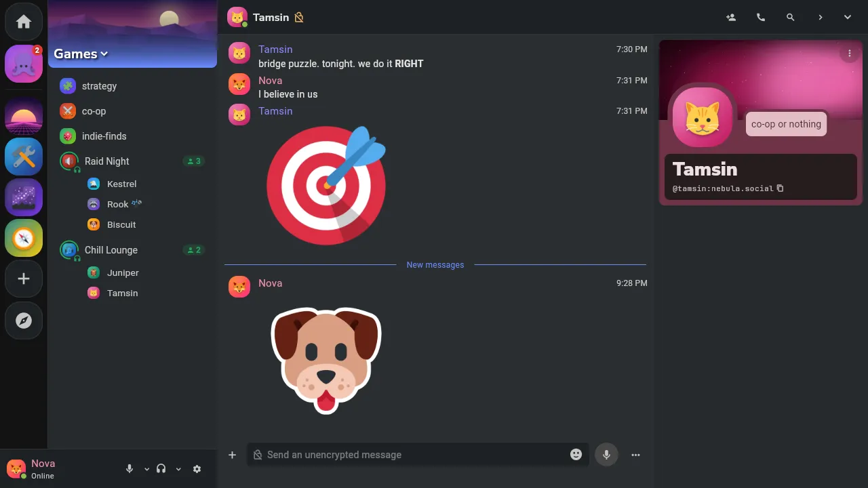868x488 pixels.
Task: Open the emoji picker in the composer
Action: click(x=576, y=455)
